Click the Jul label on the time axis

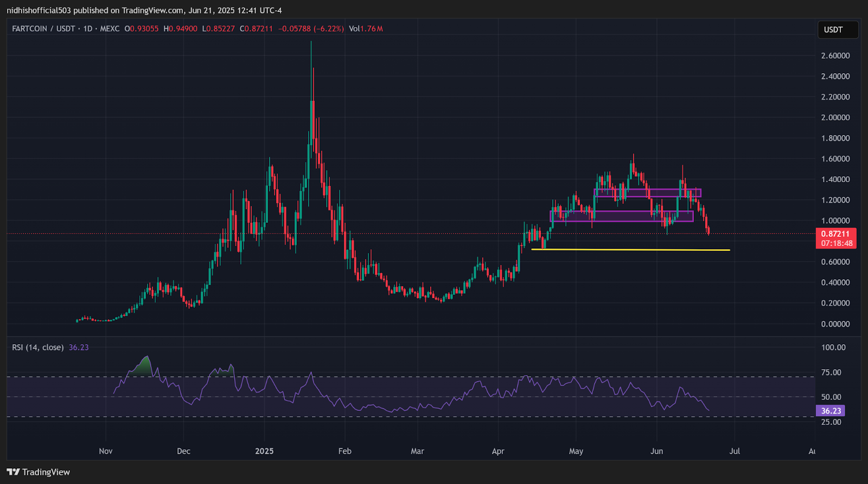tap(735, 451)
